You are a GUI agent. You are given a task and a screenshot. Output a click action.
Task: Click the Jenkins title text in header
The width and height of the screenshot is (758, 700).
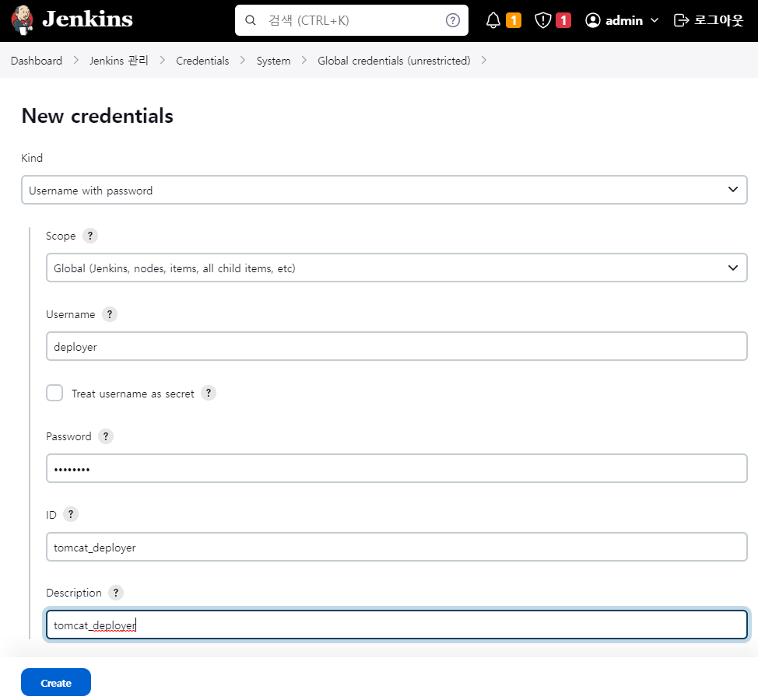coord(87,19)
